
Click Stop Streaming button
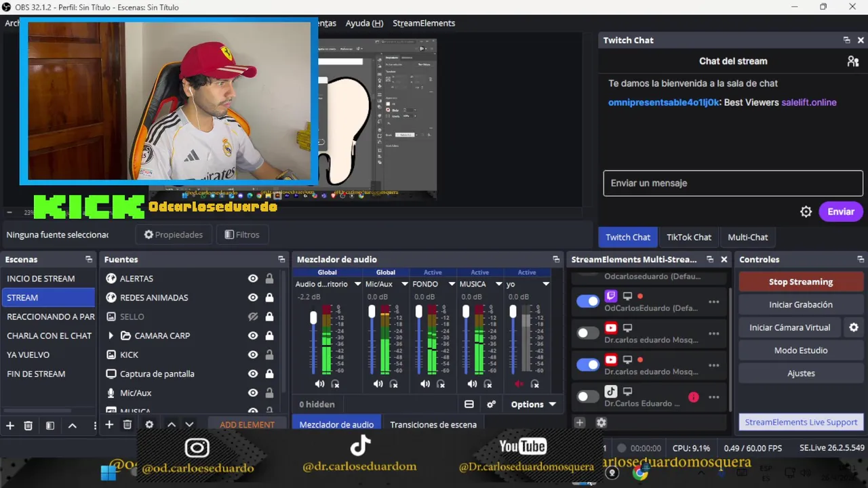801,282
